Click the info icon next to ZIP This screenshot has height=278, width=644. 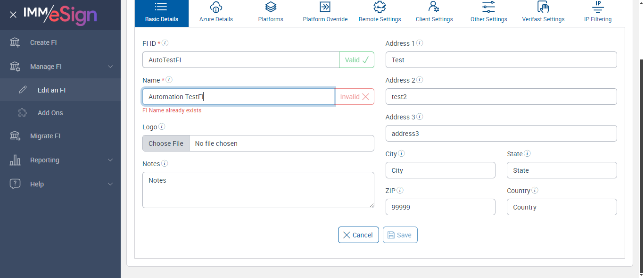coord(400,190)
